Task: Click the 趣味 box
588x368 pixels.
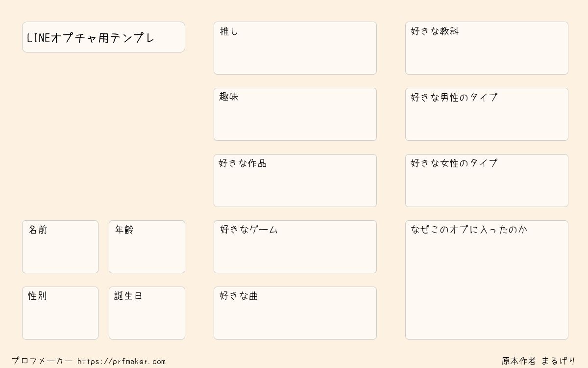Action: (x=295, y=114)
